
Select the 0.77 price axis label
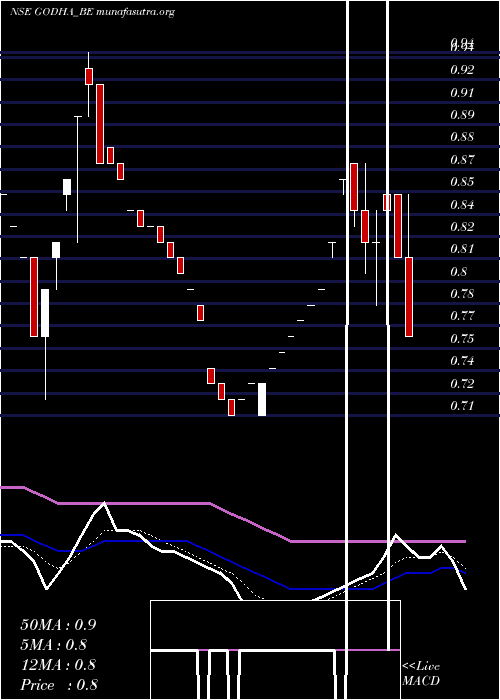click(x=462, y=316)
